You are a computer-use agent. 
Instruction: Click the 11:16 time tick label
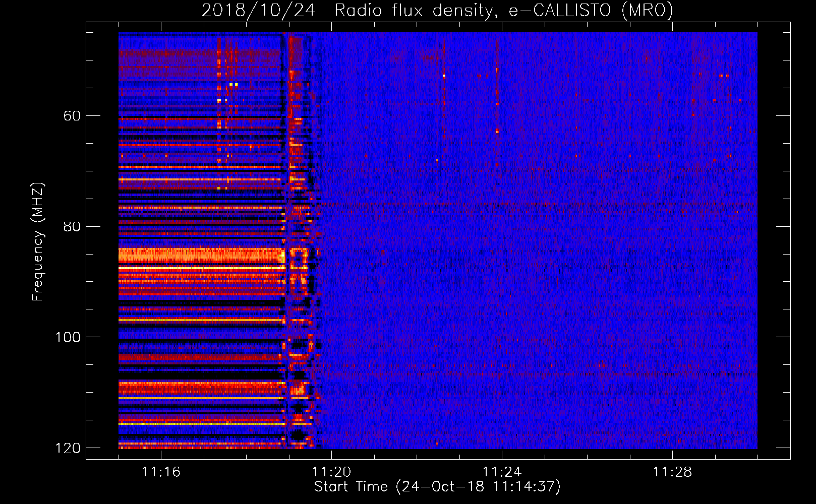pos(161,472)
